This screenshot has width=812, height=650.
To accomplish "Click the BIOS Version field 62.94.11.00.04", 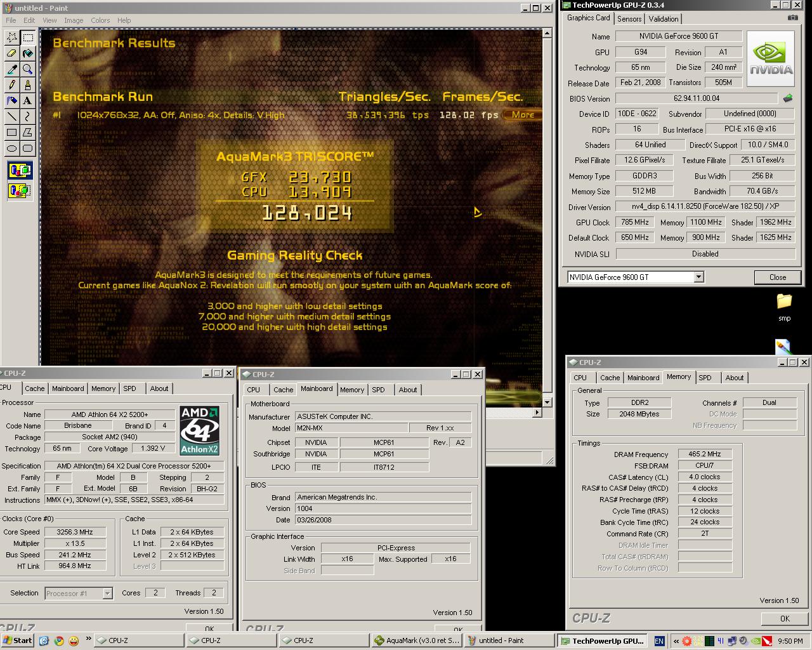I will [x=697, y=98].
